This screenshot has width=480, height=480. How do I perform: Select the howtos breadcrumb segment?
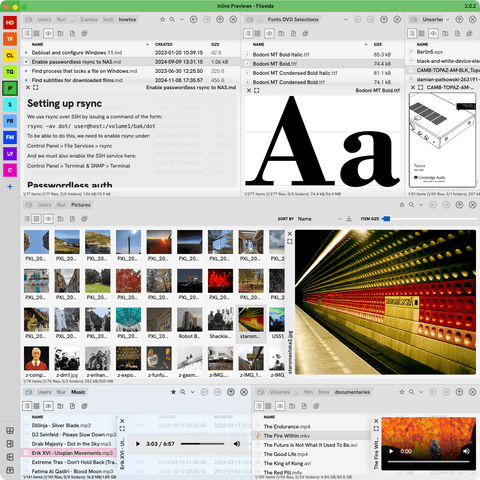point(127,19)
